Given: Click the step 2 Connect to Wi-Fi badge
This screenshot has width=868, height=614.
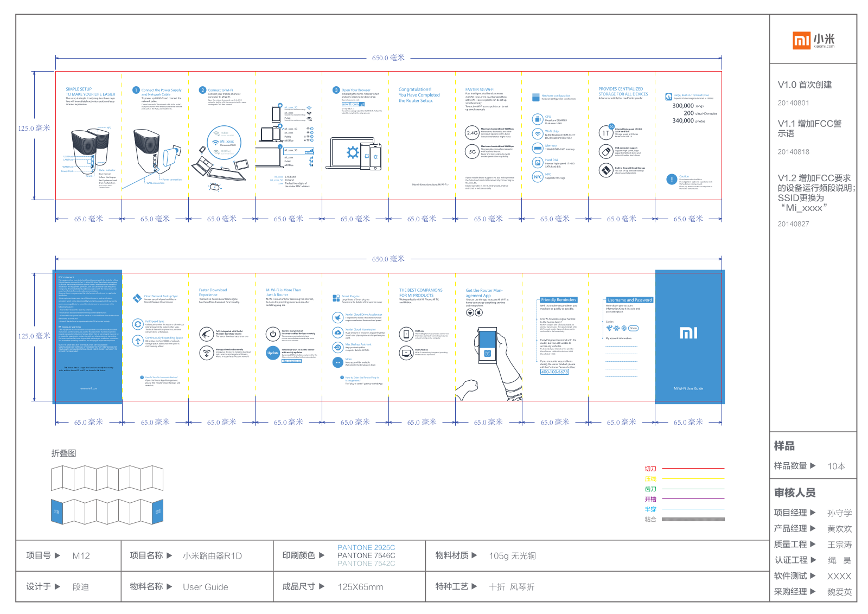Looking at the screenshot, I should point(203,90).
